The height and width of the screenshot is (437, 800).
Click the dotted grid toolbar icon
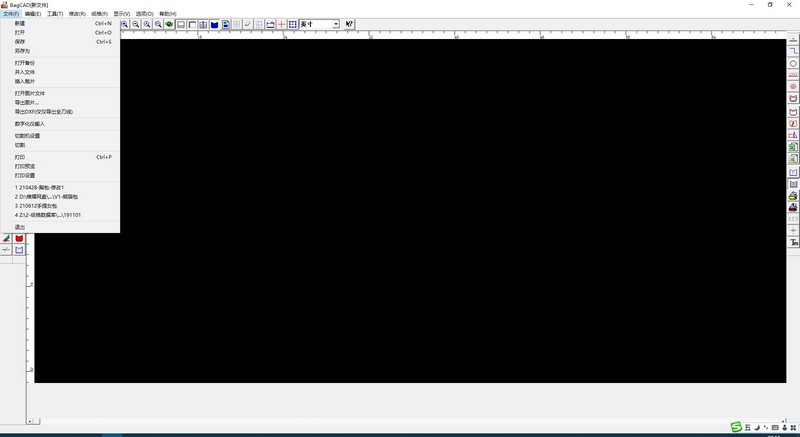[x=292, y=24]
